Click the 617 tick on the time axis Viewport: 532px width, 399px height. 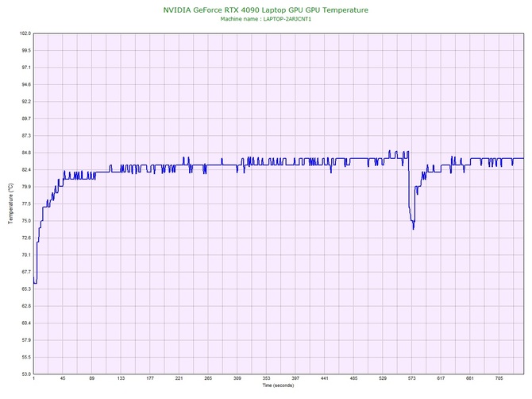click(x=441, y=378)
